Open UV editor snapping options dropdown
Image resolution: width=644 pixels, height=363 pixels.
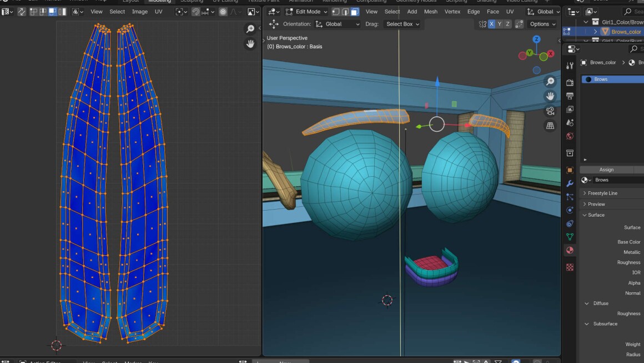pyautogui.click(x=208, y=12)
